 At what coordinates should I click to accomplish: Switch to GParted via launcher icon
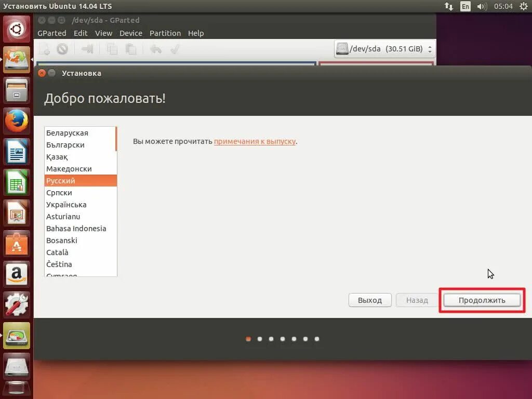[16, 336]
